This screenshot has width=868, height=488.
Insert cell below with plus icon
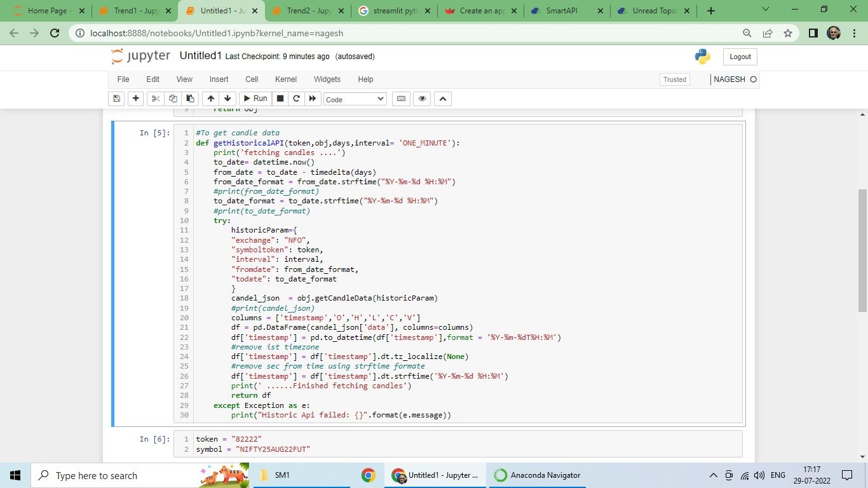[135, 98]
